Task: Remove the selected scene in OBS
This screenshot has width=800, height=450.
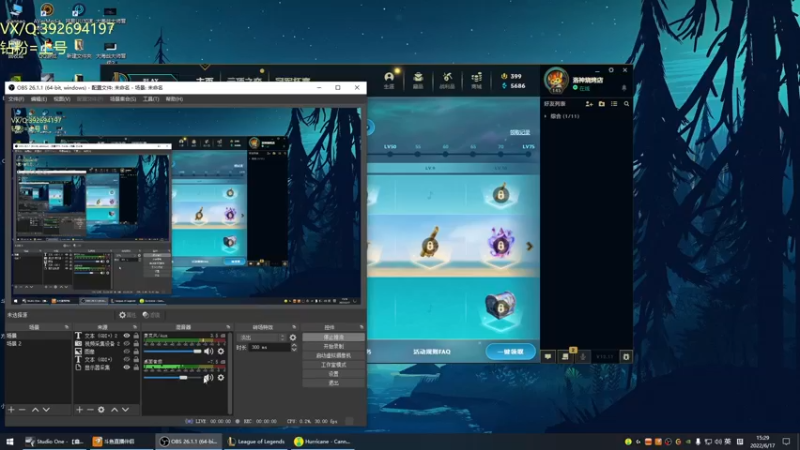Action: pos(22,410)
